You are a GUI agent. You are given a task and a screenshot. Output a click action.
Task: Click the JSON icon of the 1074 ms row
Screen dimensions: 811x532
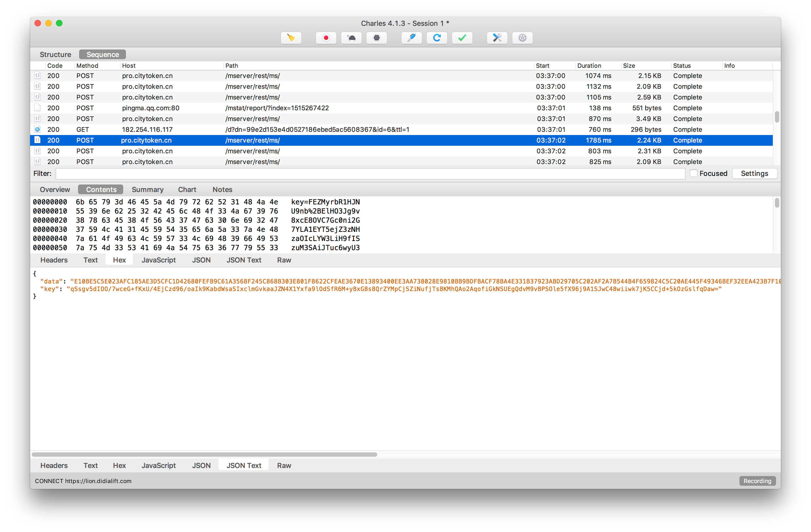[37, 76]
